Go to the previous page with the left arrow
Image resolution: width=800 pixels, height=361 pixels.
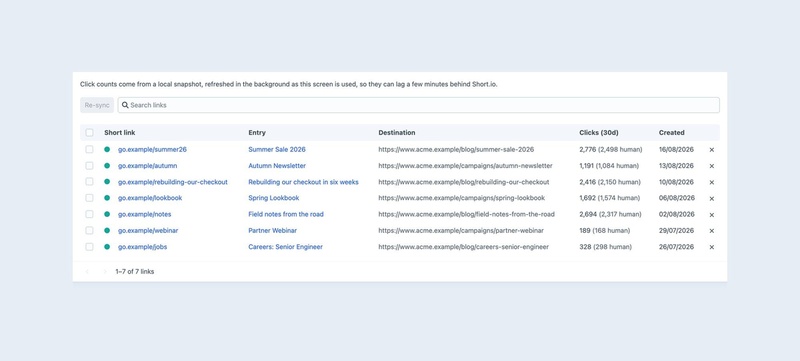(87, 272)
